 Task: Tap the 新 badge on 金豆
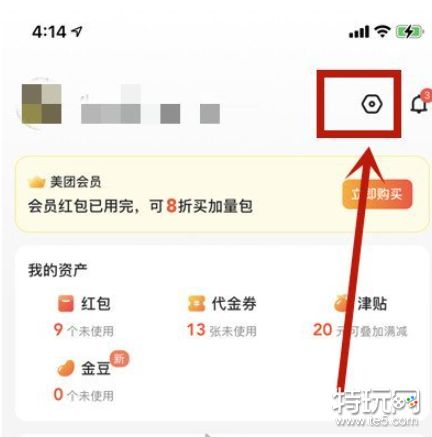119,359
